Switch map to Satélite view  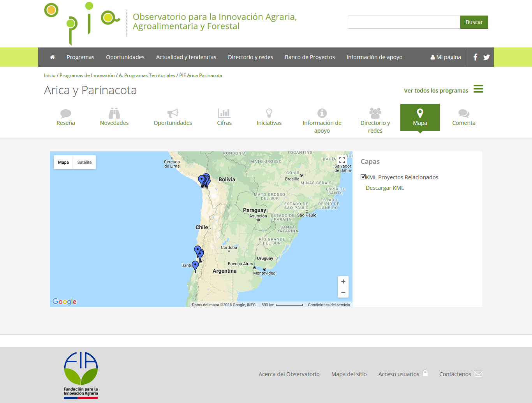click(x=85, y=162)
